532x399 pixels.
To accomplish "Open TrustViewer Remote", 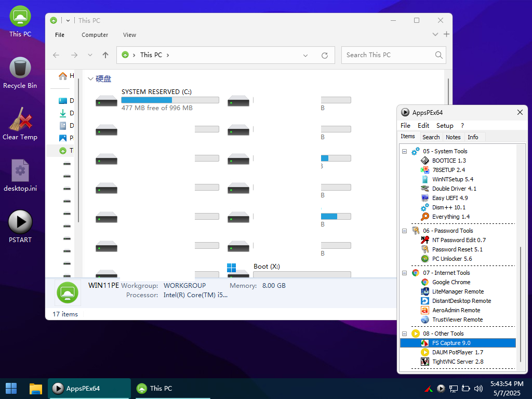I will coord(457,320).
